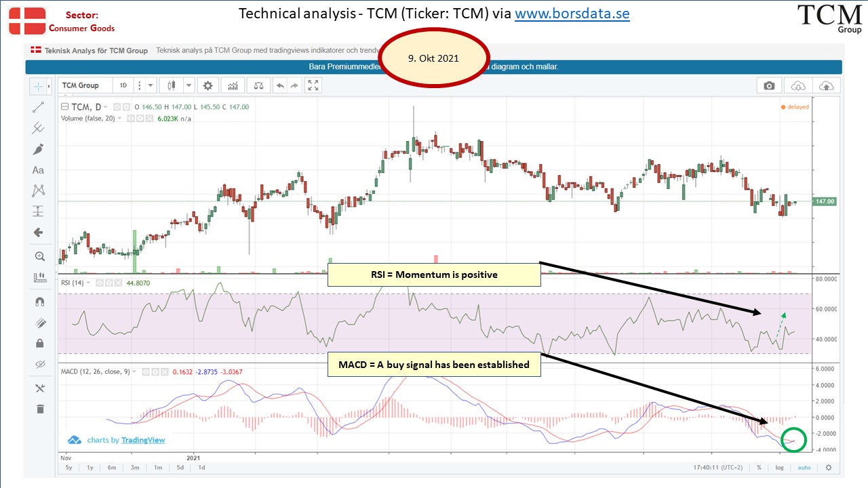Select the crosshair cursor tool

(39, 86)
